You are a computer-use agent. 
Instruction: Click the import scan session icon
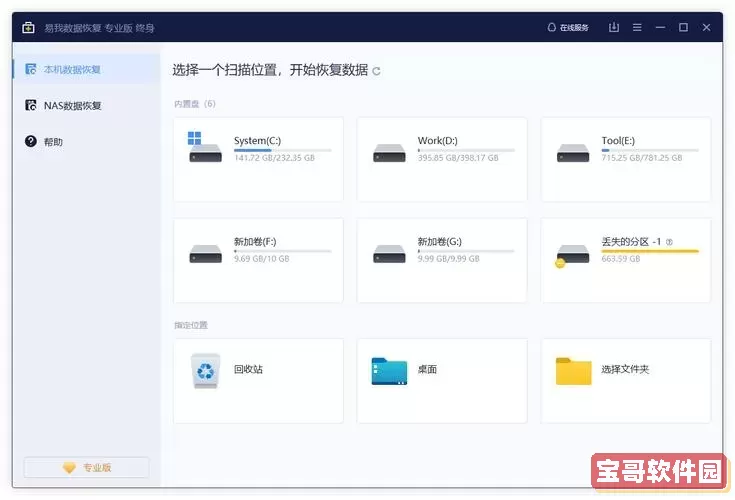[614, 27]
